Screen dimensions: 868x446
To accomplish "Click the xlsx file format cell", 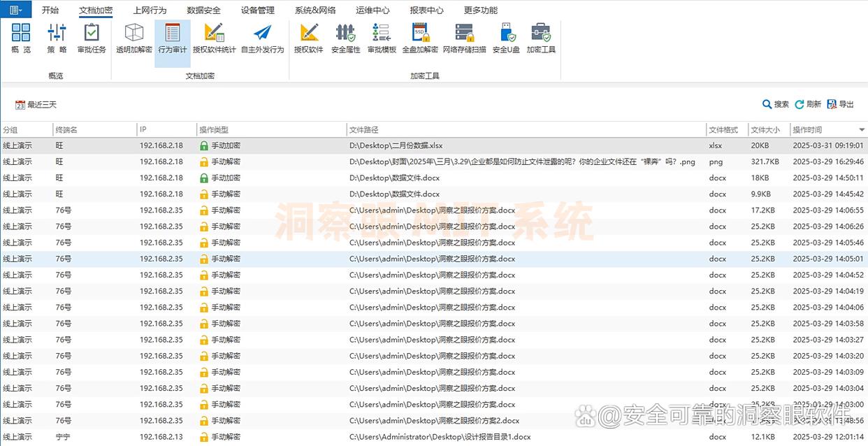I will coord(716,145).
